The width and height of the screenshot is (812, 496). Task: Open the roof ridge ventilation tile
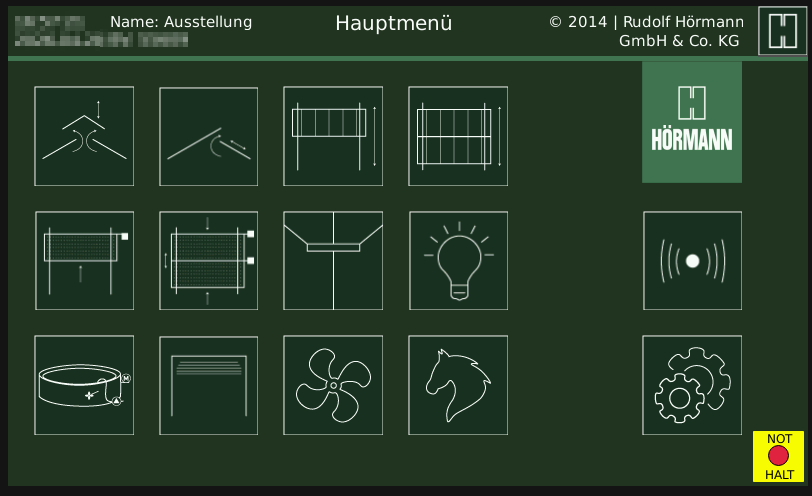(84, 136)
